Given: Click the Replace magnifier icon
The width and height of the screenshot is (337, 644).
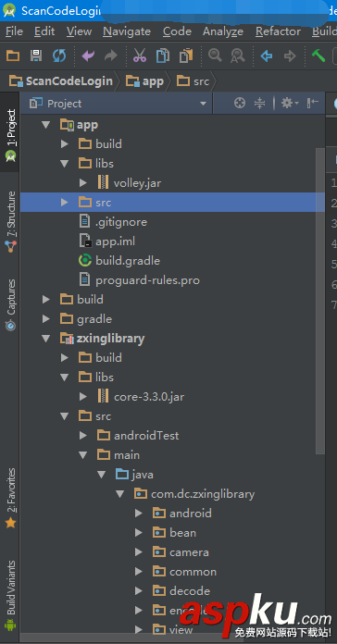Looking at the screenshot, I should pyautogui.click(x=238, y=56).
